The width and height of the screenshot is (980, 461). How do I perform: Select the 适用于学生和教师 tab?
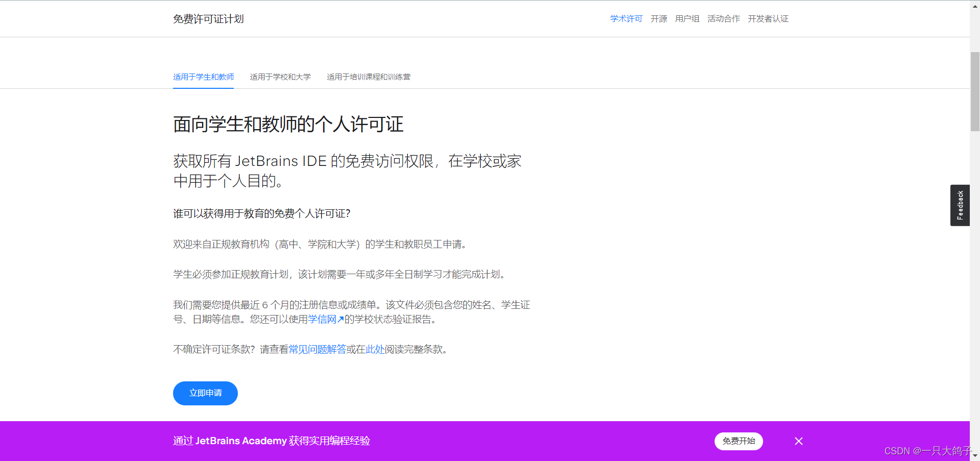tap(203, 77)
